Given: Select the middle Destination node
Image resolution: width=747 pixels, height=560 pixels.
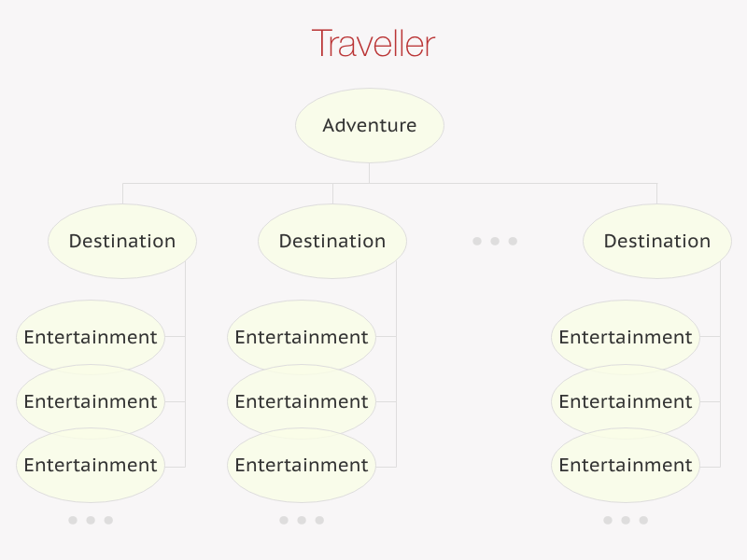Looking at the screenshot, I should [x=332, y=241].
